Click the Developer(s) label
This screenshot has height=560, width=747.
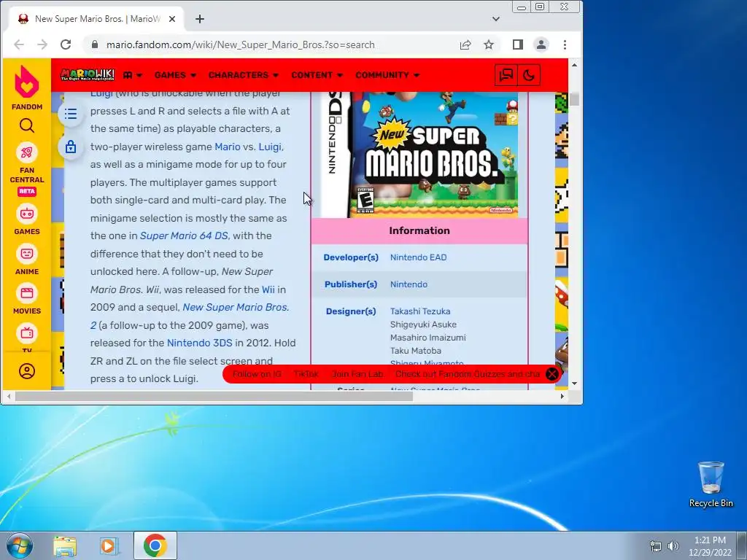[x=351, y=257]
